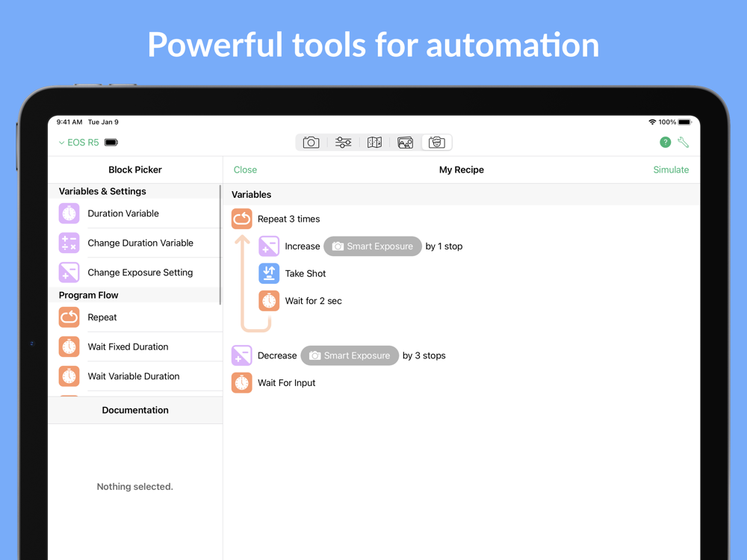The height and width of the screenshot is (560, 747).
Task: Select the automation recipe tab icon
Action: (437, 143)
